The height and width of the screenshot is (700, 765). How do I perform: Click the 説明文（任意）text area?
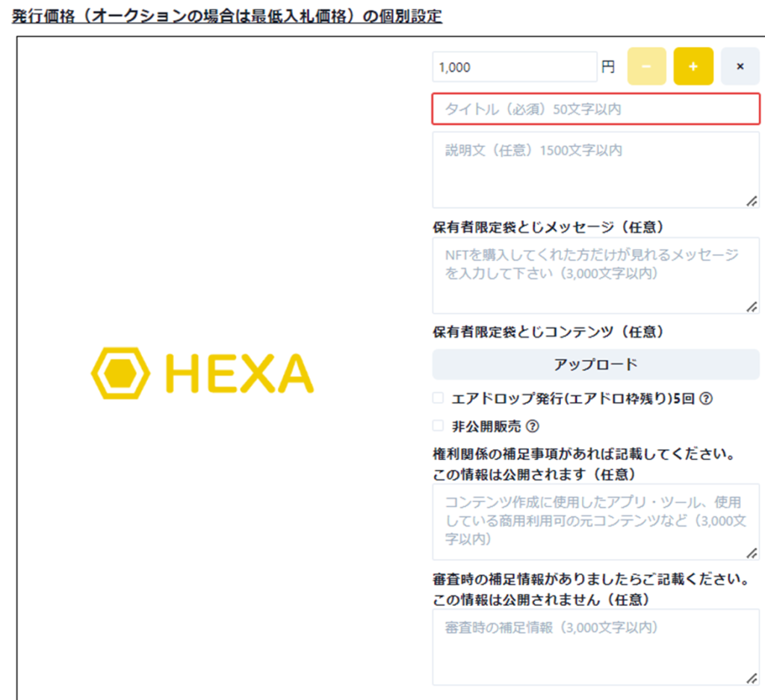[x=595, y=170]
